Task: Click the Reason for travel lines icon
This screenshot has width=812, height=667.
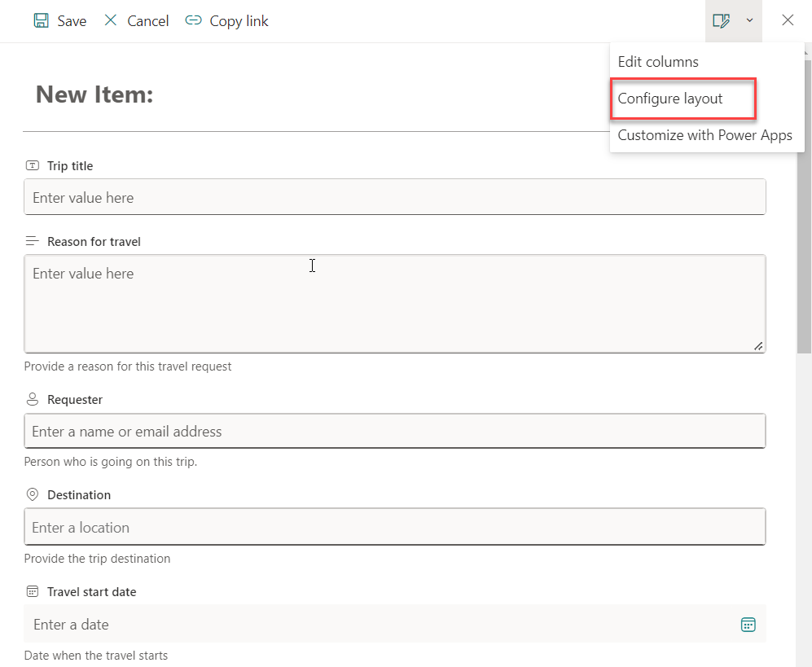Action: (x=33, y=242)
